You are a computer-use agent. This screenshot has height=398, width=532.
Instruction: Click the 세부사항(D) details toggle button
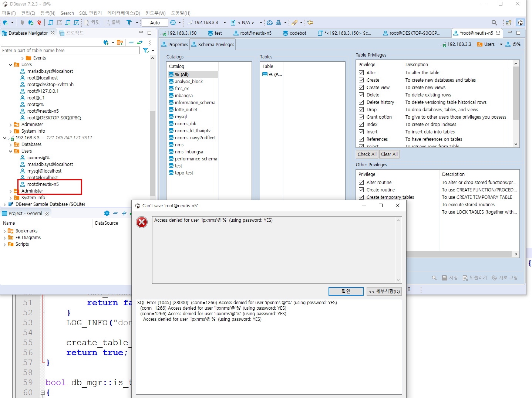coord(384,291)
